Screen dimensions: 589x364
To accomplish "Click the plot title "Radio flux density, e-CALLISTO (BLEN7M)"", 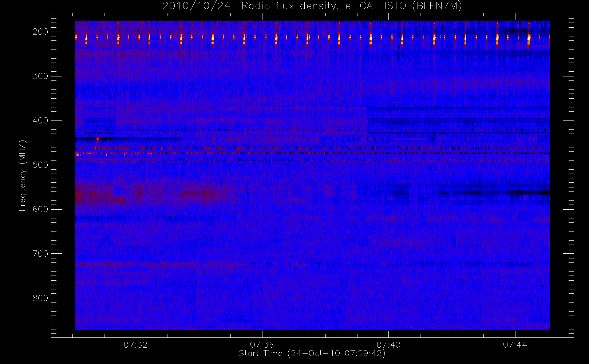I will coord(352,6).
